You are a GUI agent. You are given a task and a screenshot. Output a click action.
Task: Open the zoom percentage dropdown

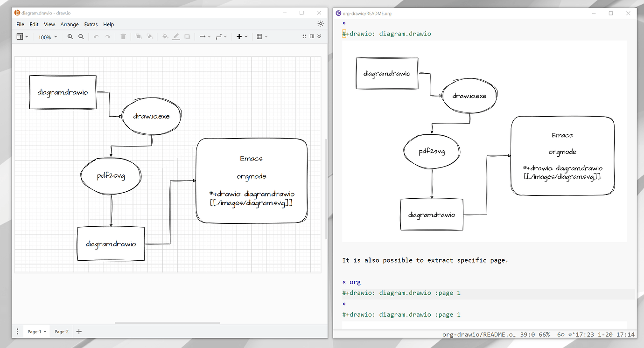point(47,36)
